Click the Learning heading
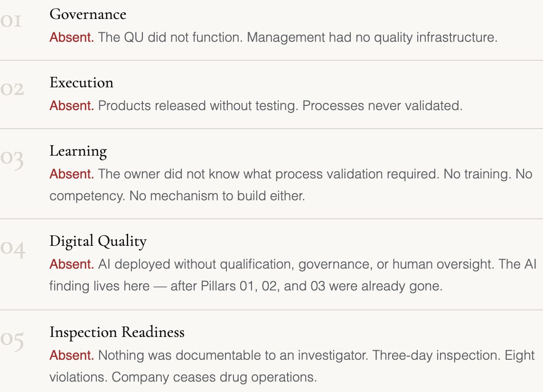 pyautogui.click(x=78, y=152)
